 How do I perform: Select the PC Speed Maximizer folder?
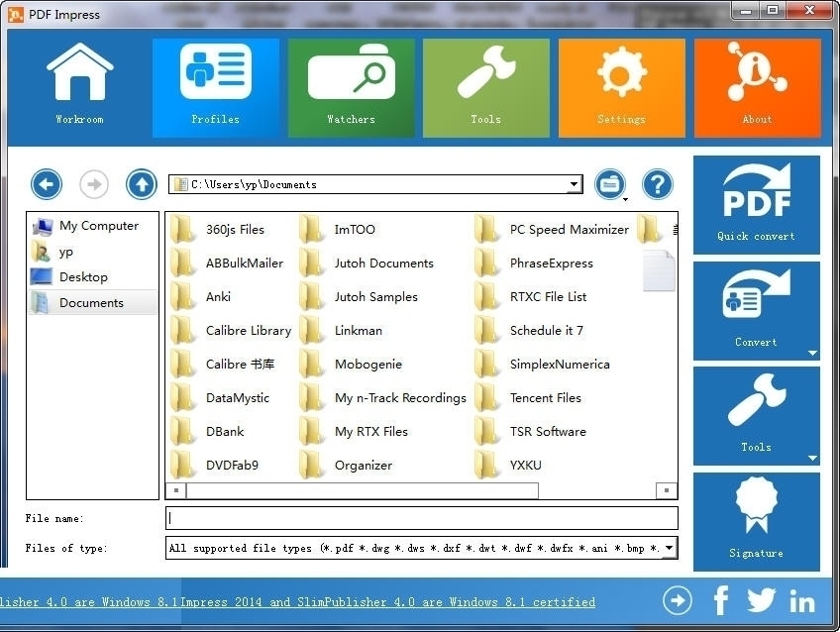(552, 229)
